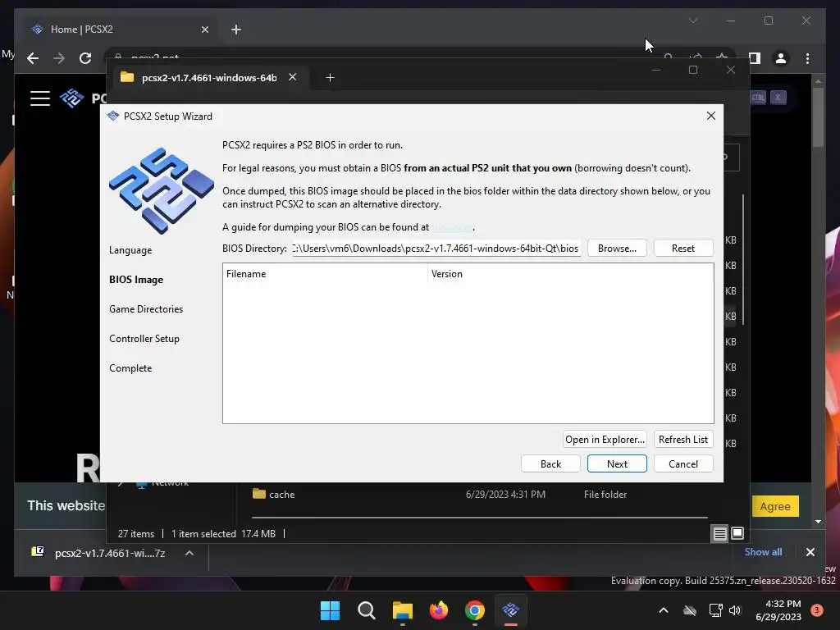The height and width of the screenshot is (630, 840).
Task: Sort BIOS list by Version column
Action: (x=571, y=274)
